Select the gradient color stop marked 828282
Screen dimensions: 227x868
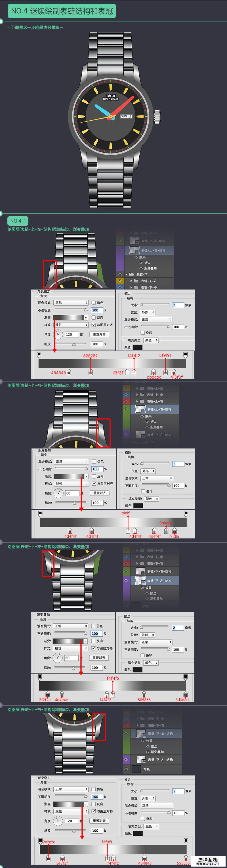click(x=91, y=372)
